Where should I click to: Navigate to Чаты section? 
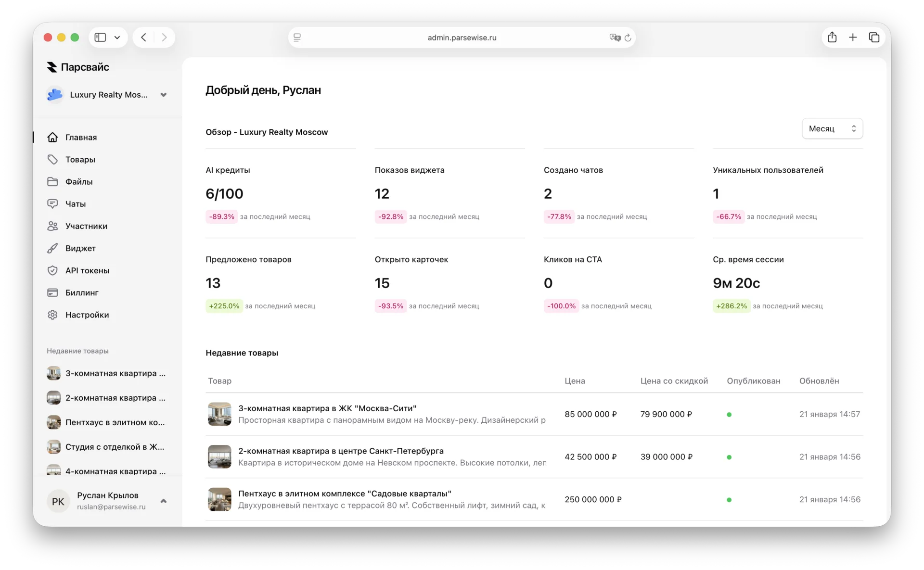pyautogui.click(x=76, y=204)
